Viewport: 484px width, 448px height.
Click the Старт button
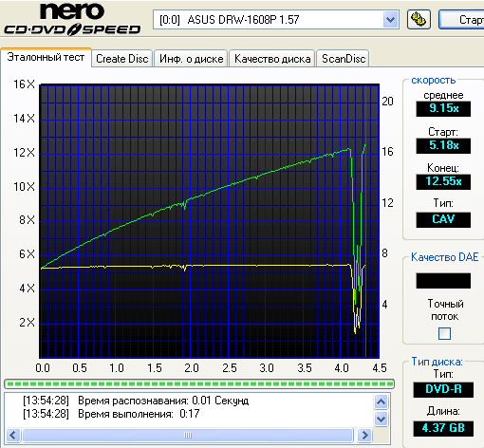(462, 20)
